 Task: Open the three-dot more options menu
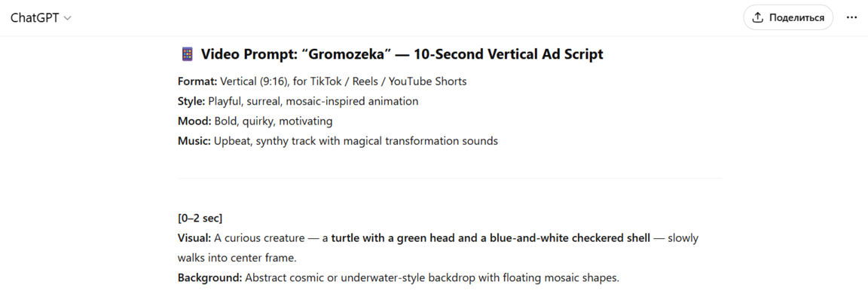[x=852, y=17]
